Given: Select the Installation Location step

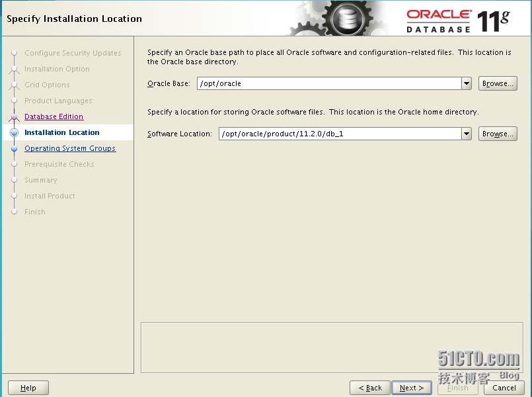Looking at the screenshot, I should tap(62, 132).
